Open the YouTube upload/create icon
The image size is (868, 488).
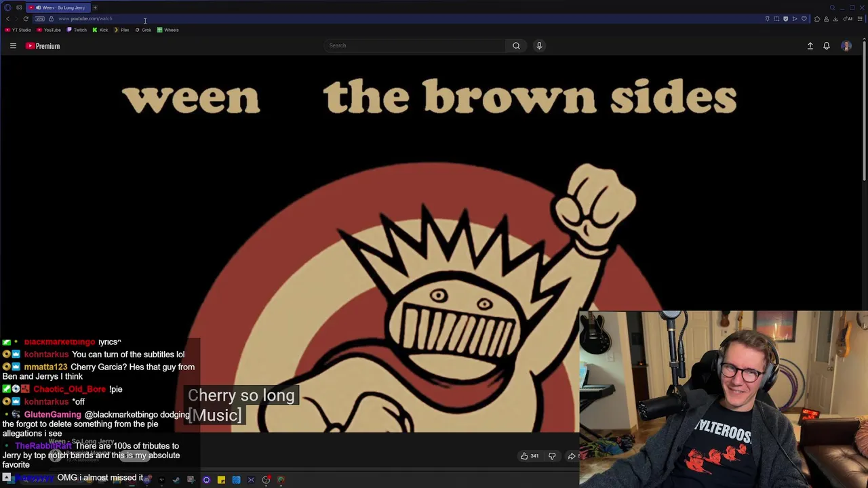coord(810,46)
